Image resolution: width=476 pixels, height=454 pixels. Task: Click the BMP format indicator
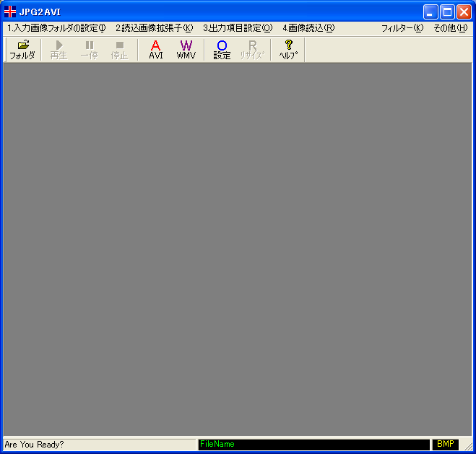click(x=446, y=445)
